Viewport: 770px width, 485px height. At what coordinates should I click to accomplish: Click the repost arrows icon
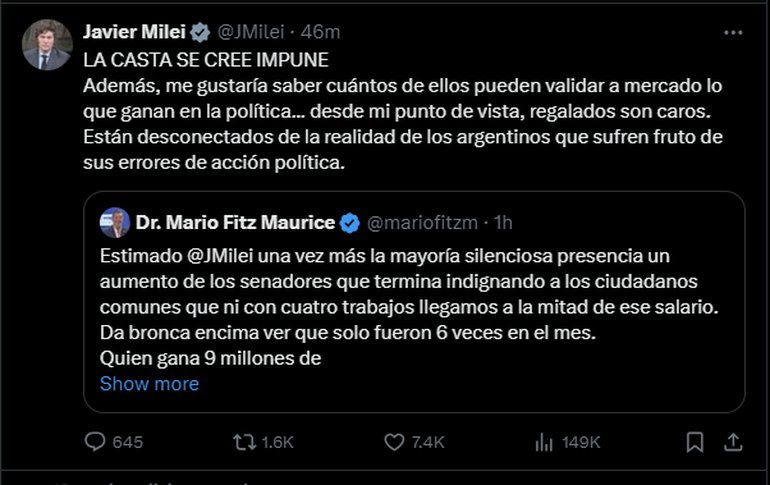tap(243, 442)
